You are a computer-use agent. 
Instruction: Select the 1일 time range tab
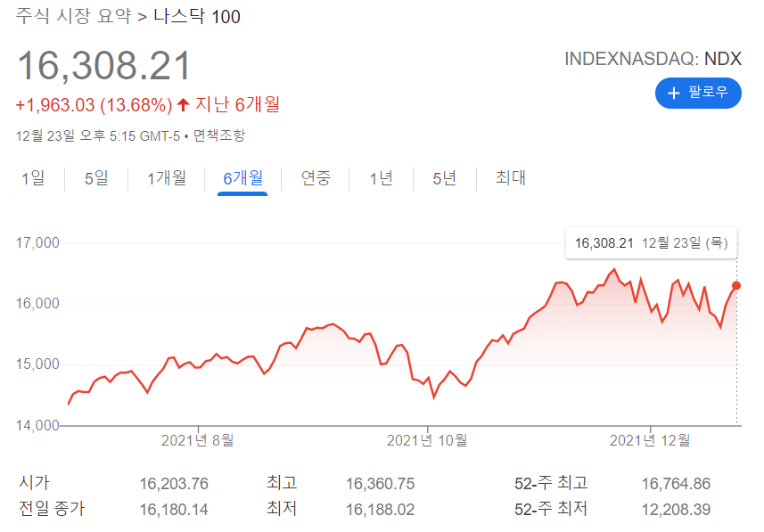pos(33,178)
